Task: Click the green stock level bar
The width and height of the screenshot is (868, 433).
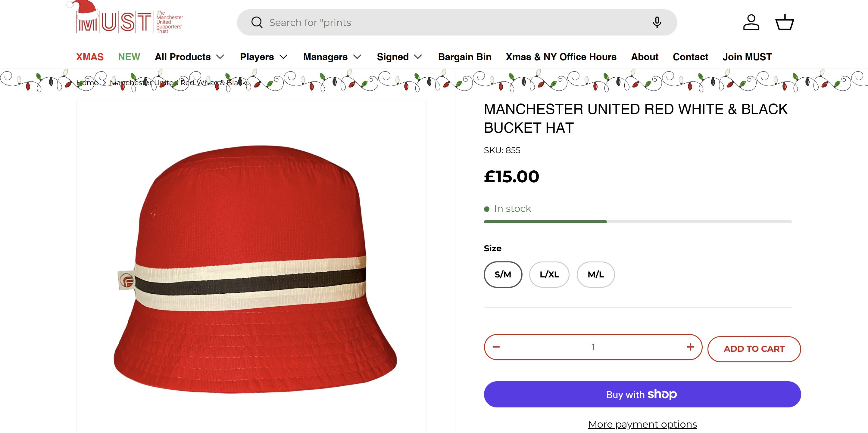Action: tap(545, 221)
